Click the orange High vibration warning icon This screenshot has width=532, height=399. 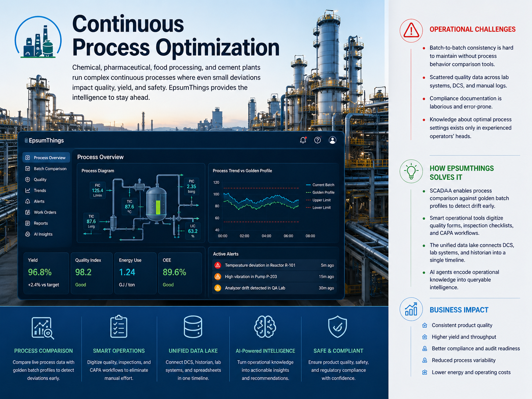pyautogui.click(x=218, y=276)
